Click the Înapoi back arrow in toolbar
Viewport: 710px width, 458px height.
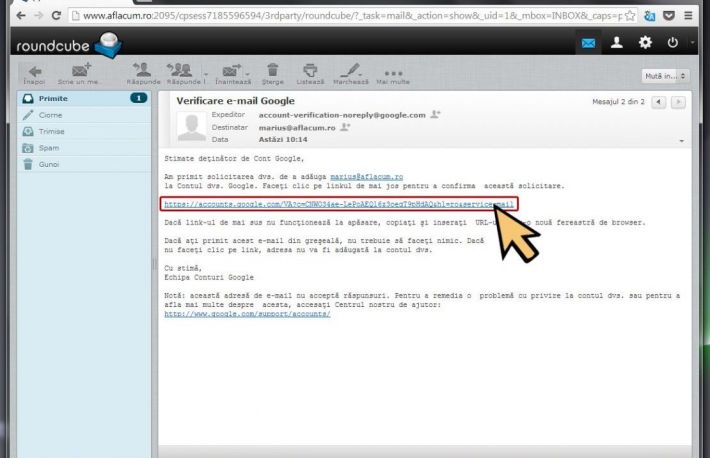pos(35,73)
